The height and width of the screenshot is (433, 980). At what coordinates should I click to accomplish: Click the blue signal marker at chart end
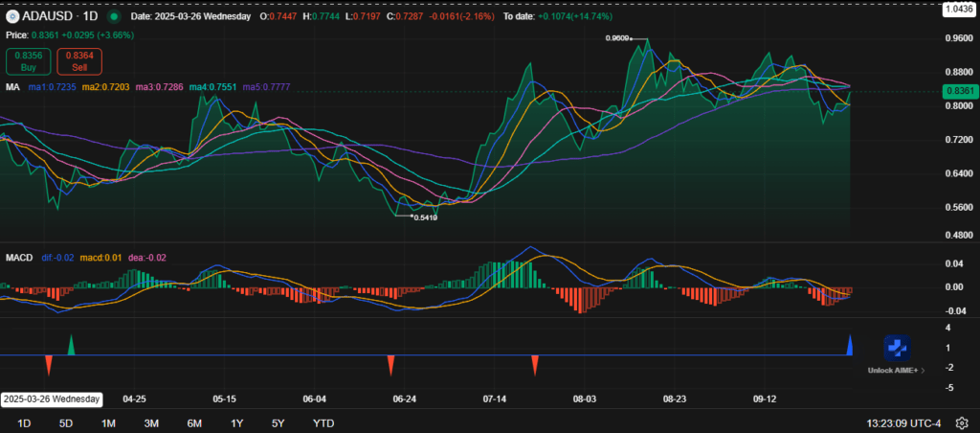point(850,345)
